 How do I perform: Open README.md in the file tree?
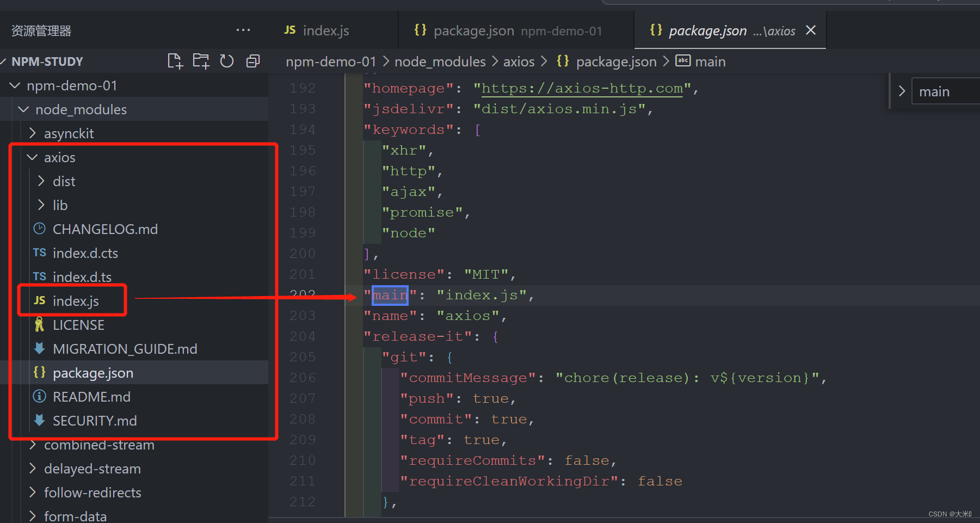(91, 397)
